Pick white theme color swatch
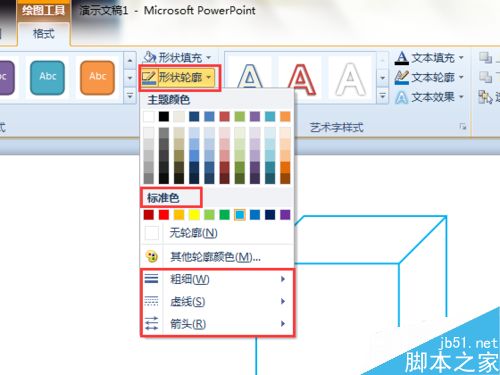 pyautogui.click(x=149, y=117)
